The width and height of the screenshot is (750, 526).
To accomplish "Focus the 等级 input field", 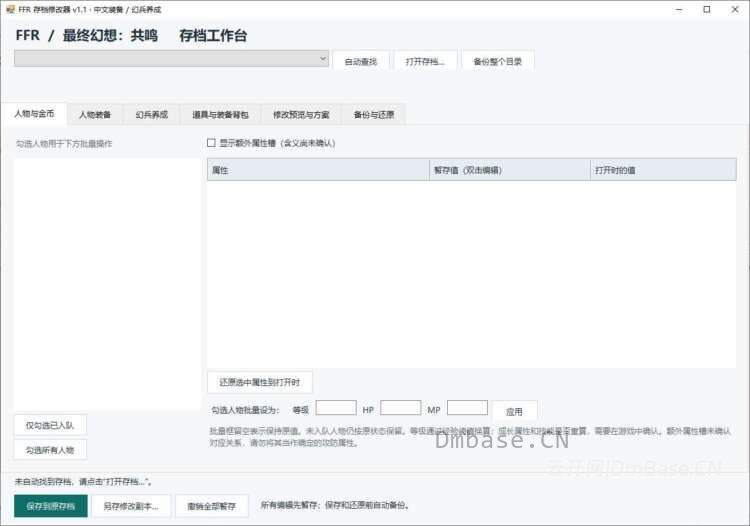I will click(x=336, y=408).
